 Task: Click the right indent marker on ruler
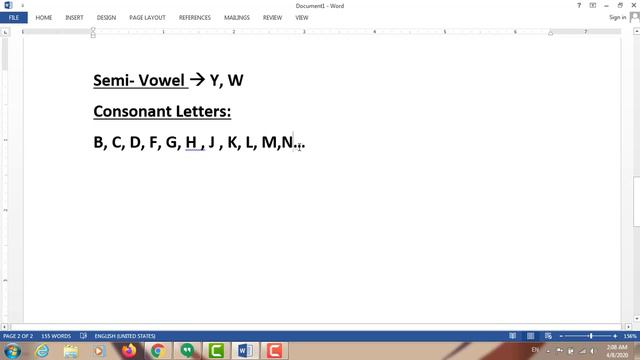click(550, 33)
